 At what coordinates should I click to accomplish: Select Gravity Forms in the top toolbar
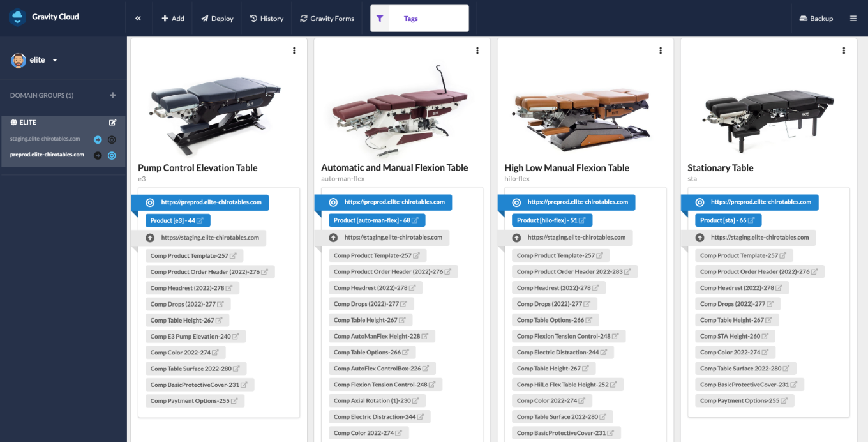pyautogui.click(x=327, y=19)
